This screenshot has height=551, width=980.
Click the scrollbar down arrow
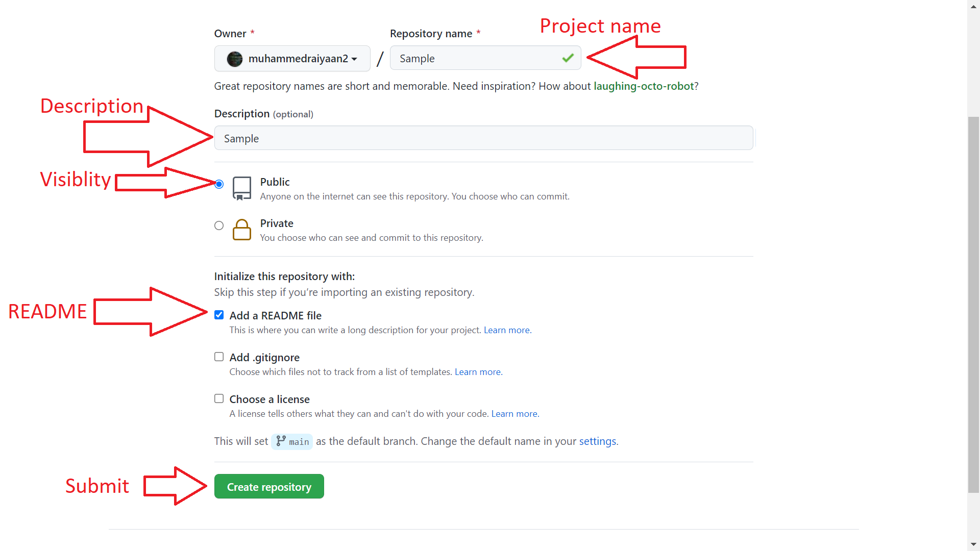(973, 544)
